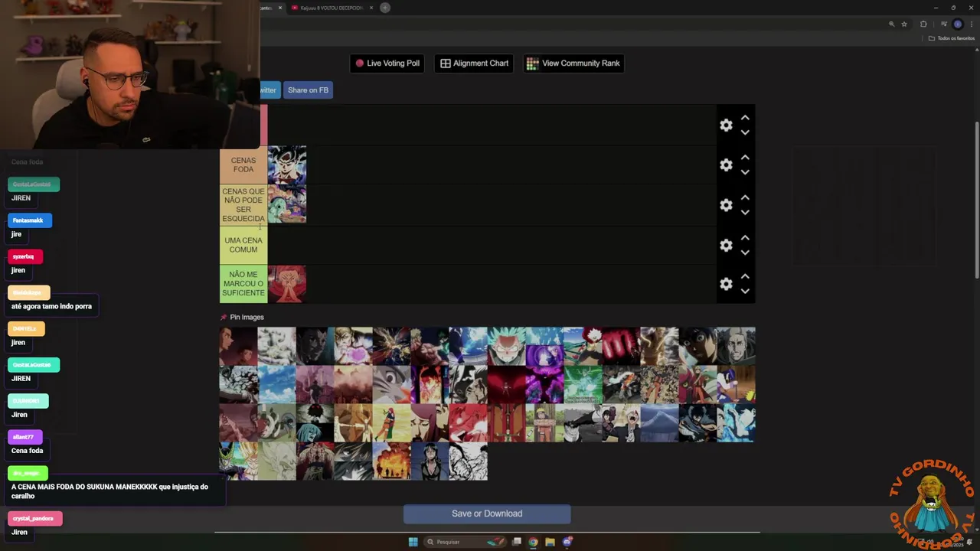
Task: Pick the Cell versus Gohan image
Action: (x=239, y=461)
